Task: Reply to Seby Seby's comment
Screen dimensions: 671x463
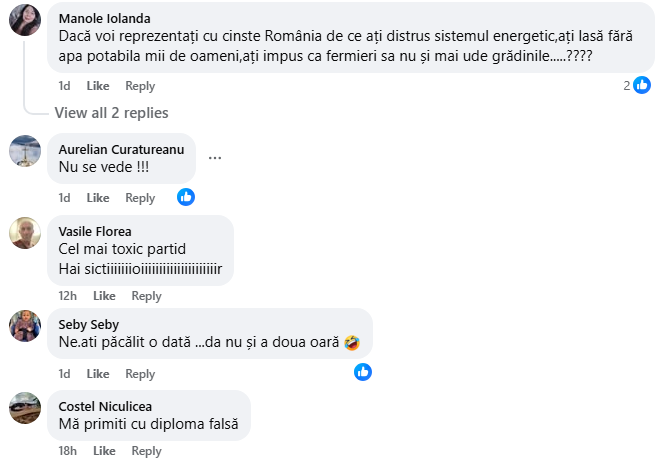Action: (x=140, y=374)
